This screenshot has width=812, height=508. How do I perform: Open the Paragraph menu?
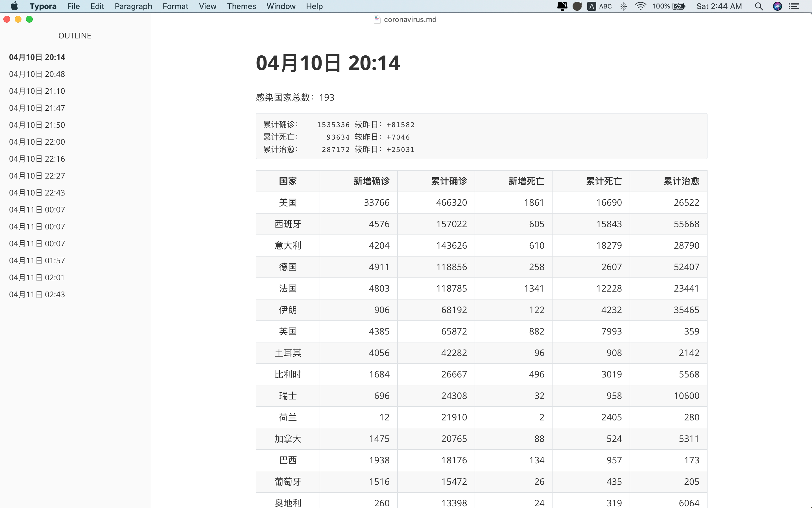[133, 6]
